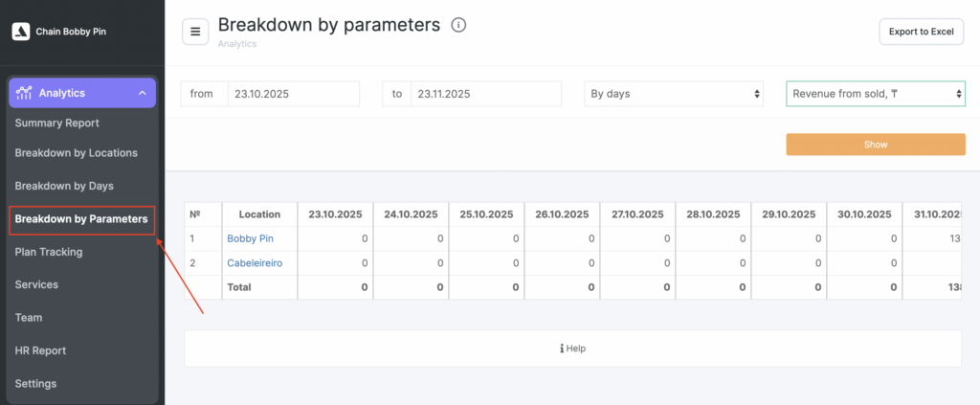Click the Chain Bobby Pin logo icon
The height and width of the screenshot is (405, 980).
coord(20,32)
